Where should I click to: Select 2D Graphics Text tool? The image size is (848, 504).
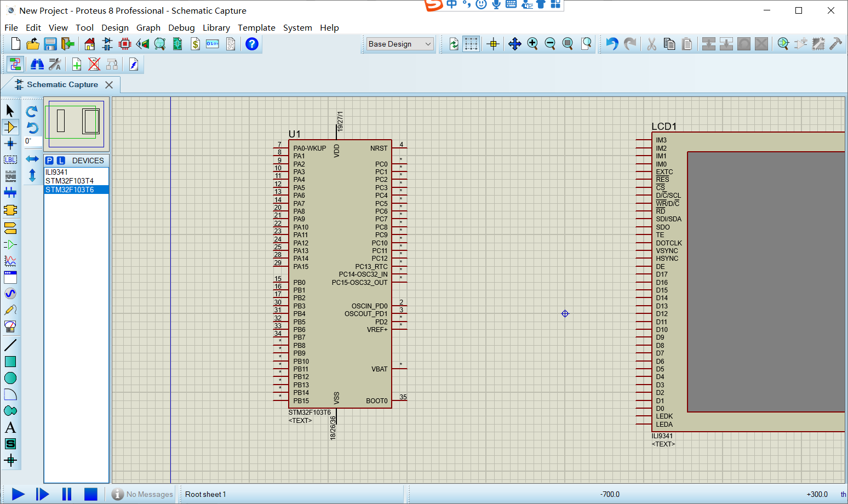coord(10,427)
